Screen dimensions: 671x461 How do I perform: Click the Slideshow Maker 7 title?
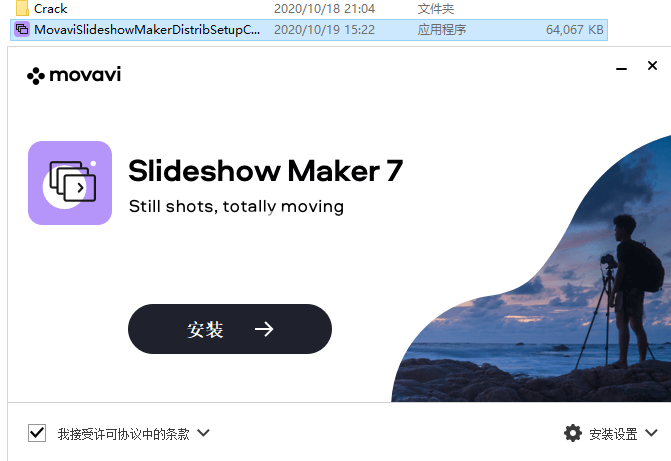(x=266, y=171)
